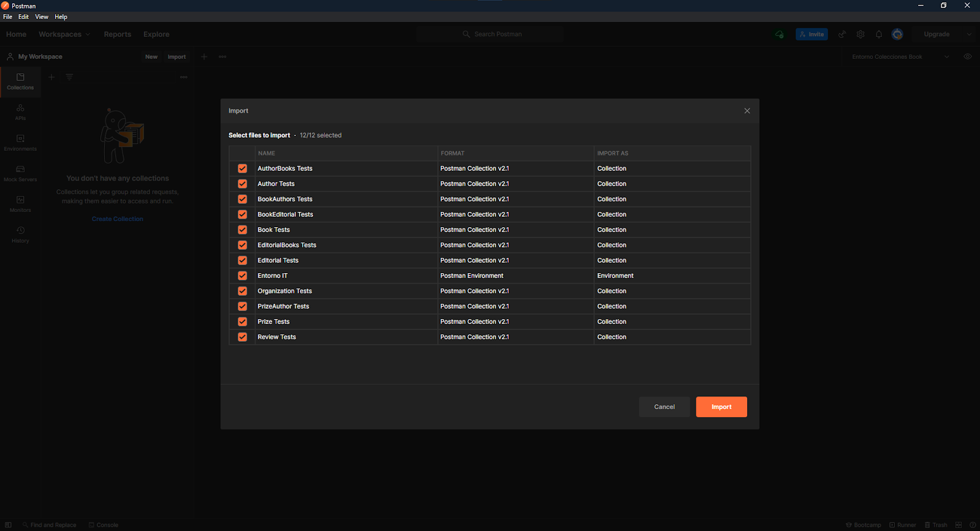
Task: Open Find and Replace
Action: (x=50, y=525)
